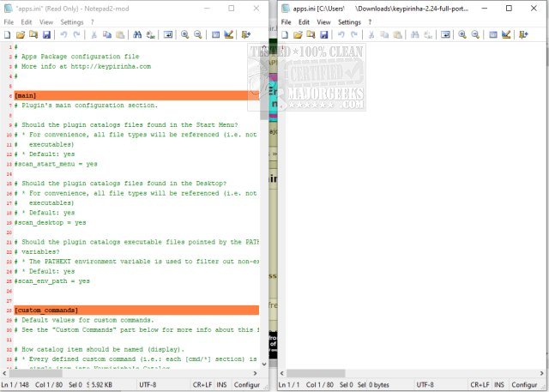Click Browse folder icon in right window toolbar
Image resolution: width=549 pixels, height=392 pixels.
click(x=311, y=34)
